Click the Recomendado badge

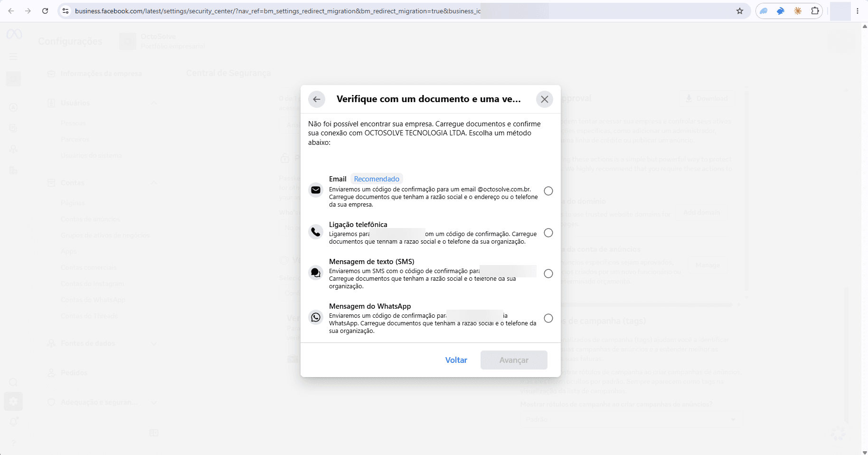(377, 179)
